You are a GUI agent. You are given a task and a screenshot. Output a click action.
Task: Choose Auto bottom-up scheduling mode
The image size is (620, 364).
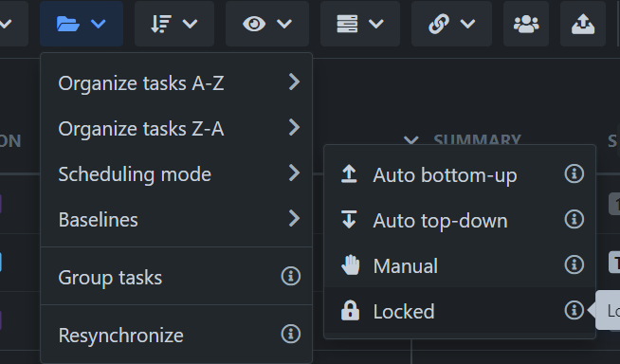[x=460, y=174]
